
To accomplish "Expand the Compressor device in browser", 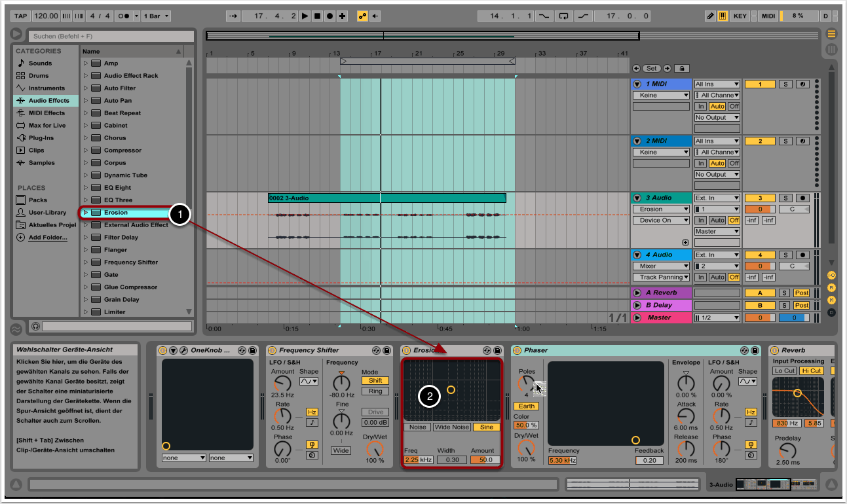I will click(x=85, y=151).
